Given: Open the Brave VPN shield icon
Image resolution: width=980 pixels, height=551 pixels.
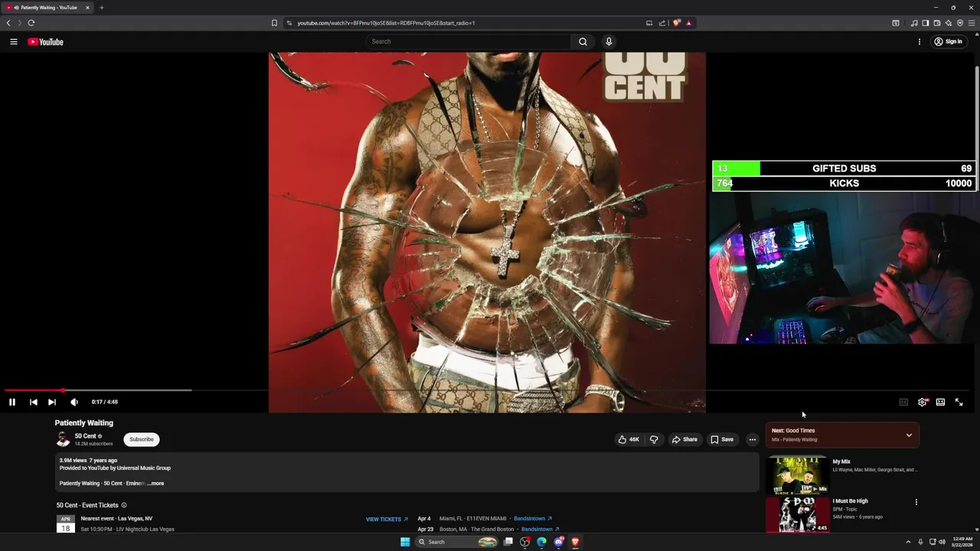Looking at the screenshot, I should [960, 23].
